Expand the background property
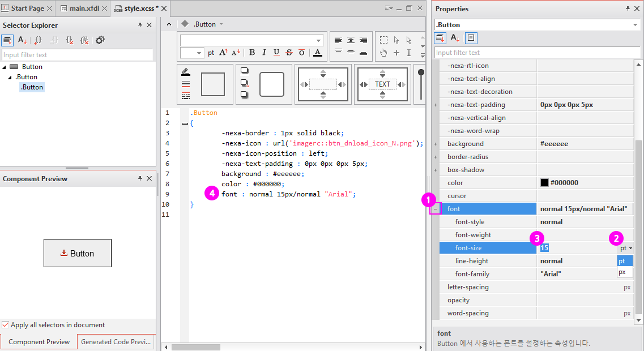The image size is (644, 351). coord(436,144)
